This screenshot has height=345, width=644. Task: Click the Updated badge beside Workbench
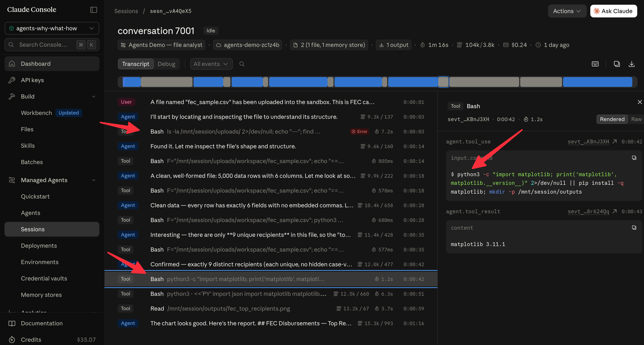(68, 113)
